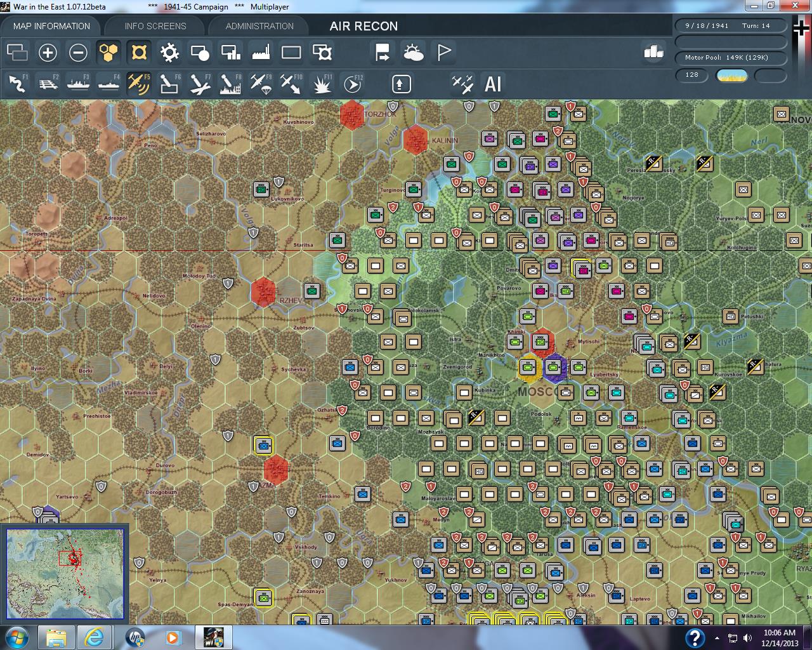812x650 pixels.
Task: Click the German cross flag emblem
Action: [802, 29]
